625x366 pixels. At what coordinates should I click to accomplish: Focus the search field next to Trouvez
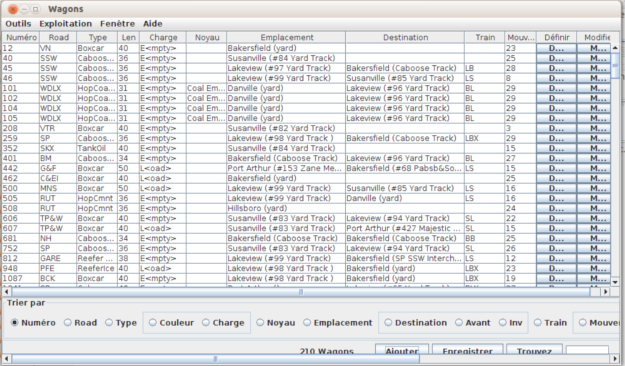pyautogui.click(x=587, y=350)
